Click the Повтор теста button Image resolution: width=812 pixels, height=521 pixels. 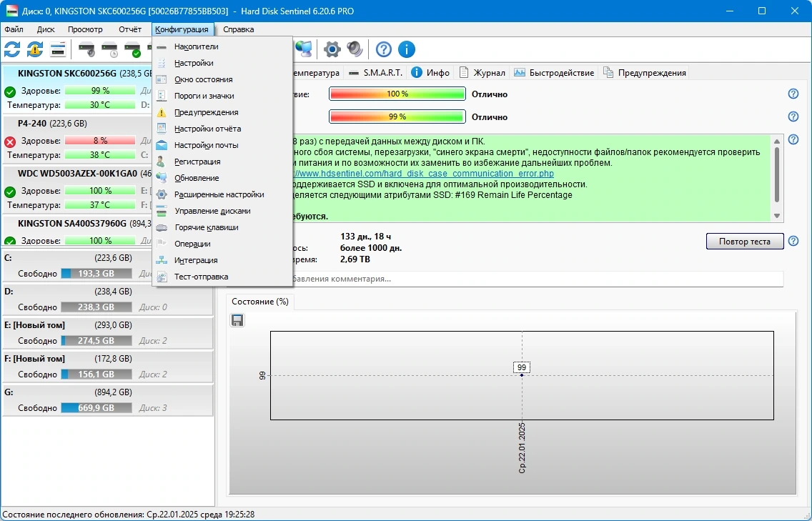point(744,242)
